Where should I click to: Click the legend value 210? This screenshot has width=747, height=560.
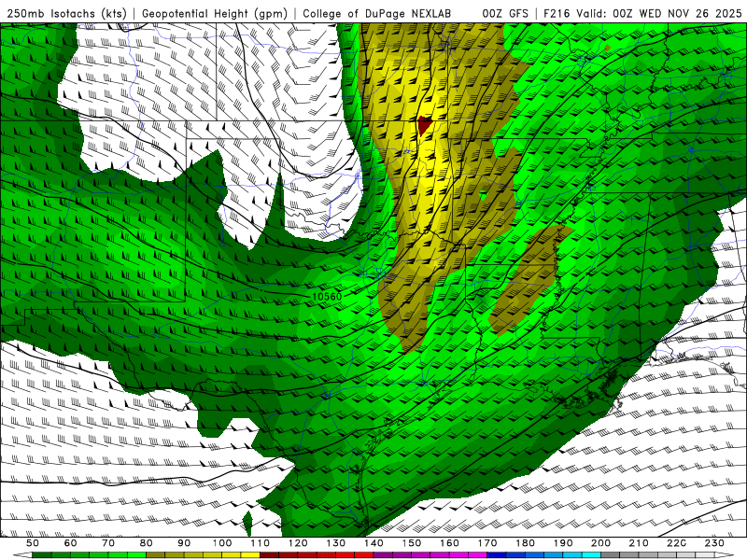639,543
